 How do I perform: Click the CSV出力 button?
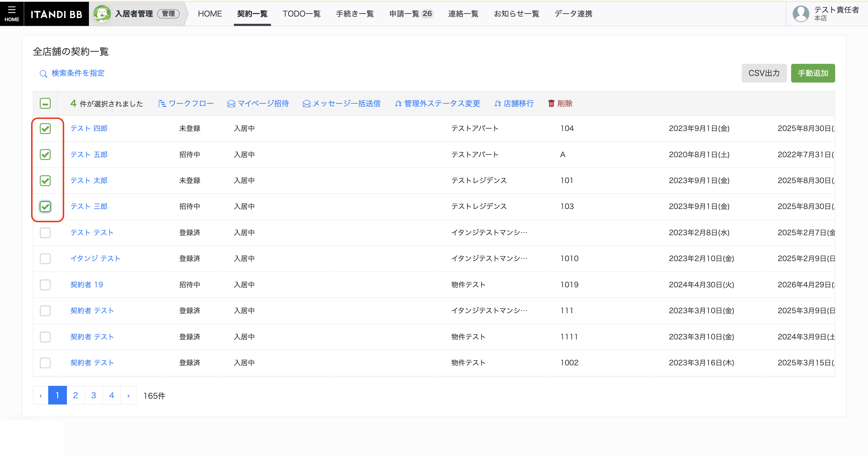pos(764,73)
